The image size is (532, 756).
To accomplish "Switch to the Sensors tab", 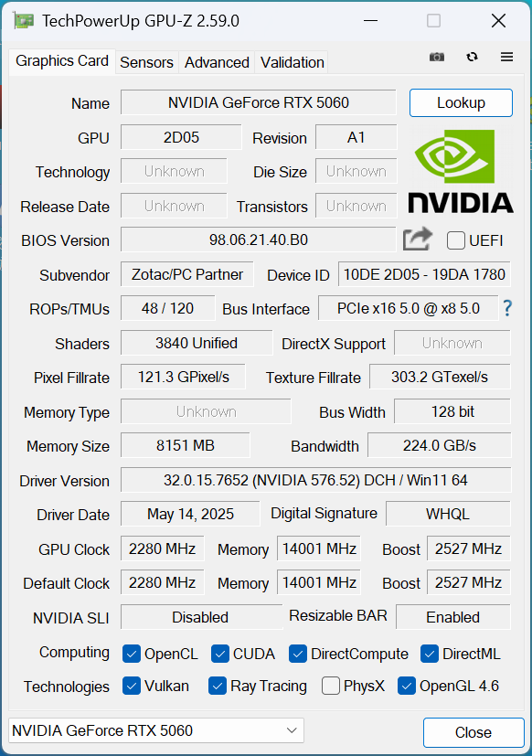I will 146,62.
